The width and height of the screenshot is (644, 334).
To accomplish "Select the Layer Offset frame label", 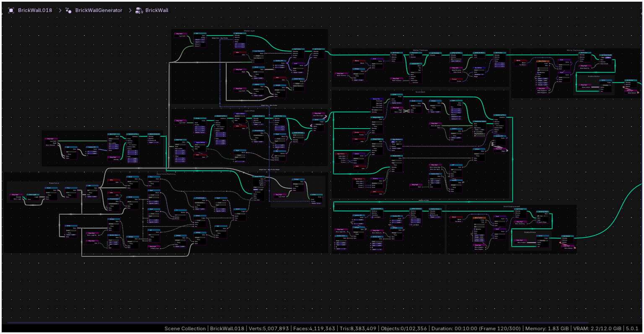I will [x=249, y=111].
